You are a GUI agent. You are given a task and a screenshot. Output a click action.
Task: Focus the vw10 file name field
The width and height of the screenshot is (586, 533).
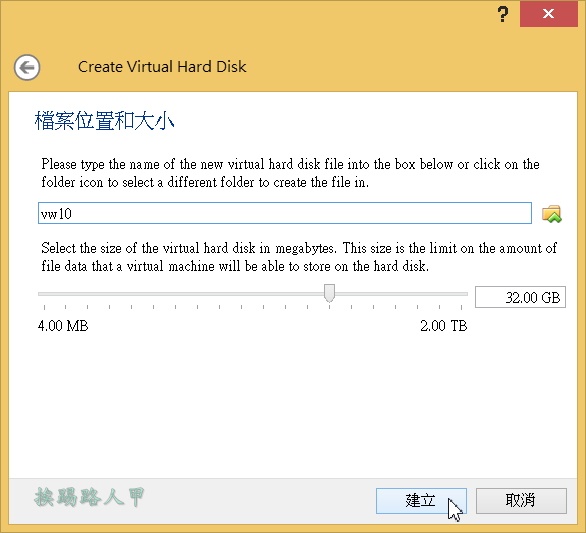pyautogui.click(x=285, y=213)
